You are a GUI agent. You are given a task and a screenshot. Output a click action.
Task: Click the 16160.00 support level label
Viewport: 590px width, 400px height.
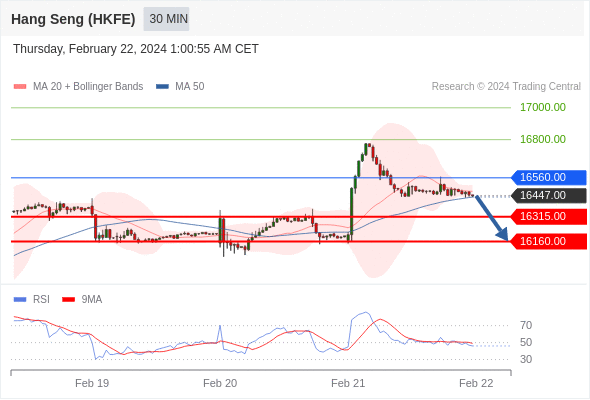tap(548, 241)
